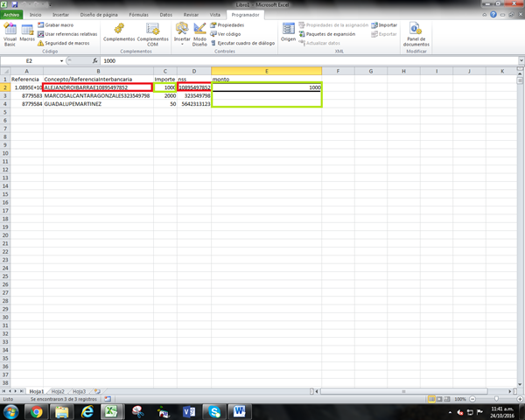Click the horizontal scrollbar
Viewport: 525px width, 420px height.
pos(403,391)
